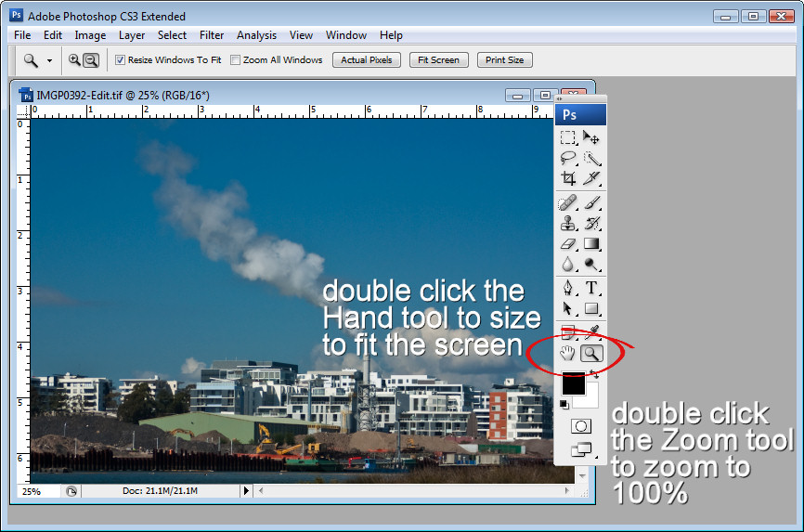Maximize the IMGP0392-Edit.tif document window
Screen dimensions: 804x532
pyautogui.click(x=545, y=96)
